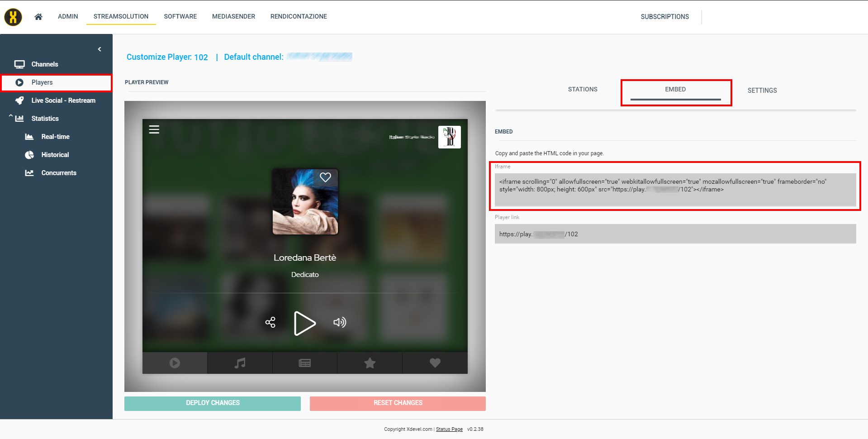The height and width of the screenshot is (439, 868).
Task: Click the DEPLOY CHANGES button
Action: (x=213, y=403)
